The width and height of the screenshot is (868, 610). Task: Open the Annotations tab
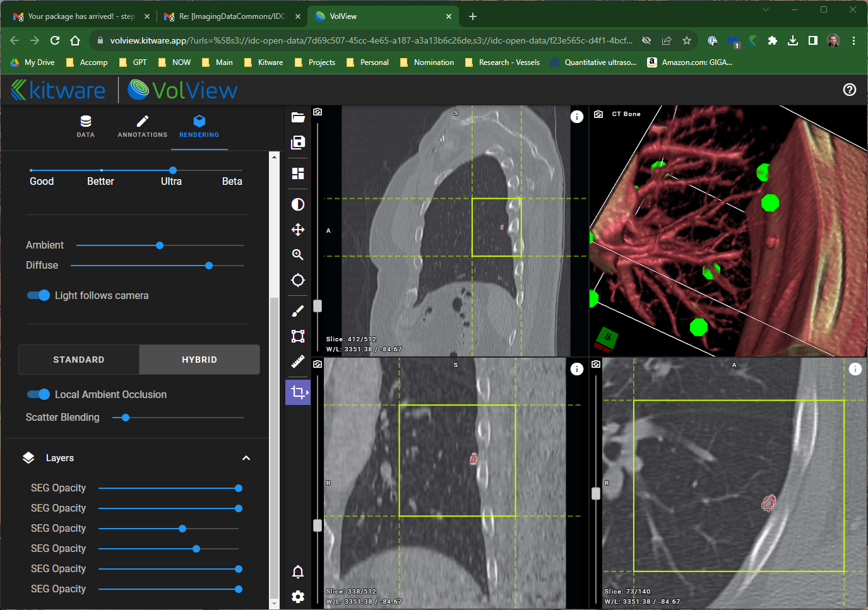[143, 126]
